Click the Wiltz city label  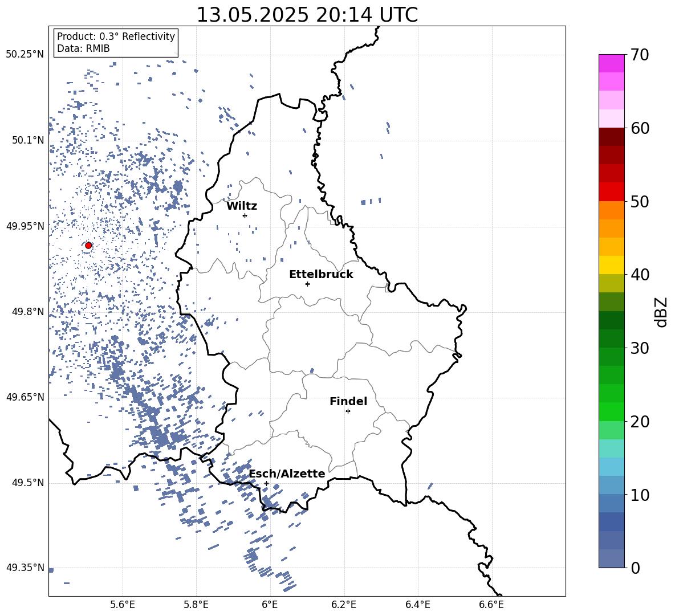tap(242, 206)
